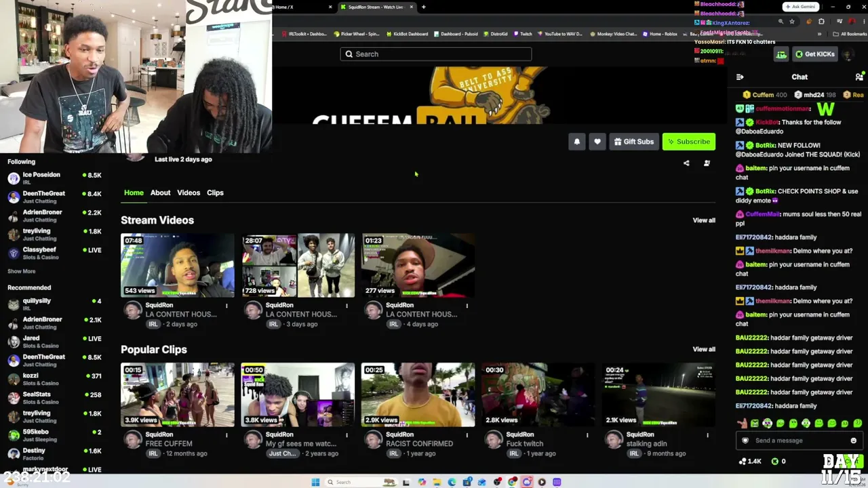Click the Get KICKs button
This screenshot has width=868, height=488.
814,54
